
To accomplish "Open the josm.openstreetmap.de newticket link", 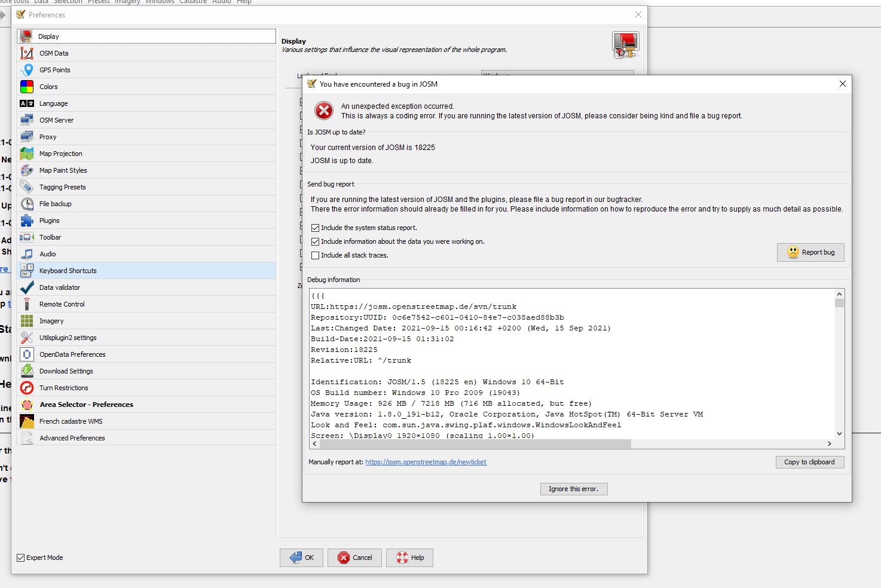I will [x=426, y=462].
